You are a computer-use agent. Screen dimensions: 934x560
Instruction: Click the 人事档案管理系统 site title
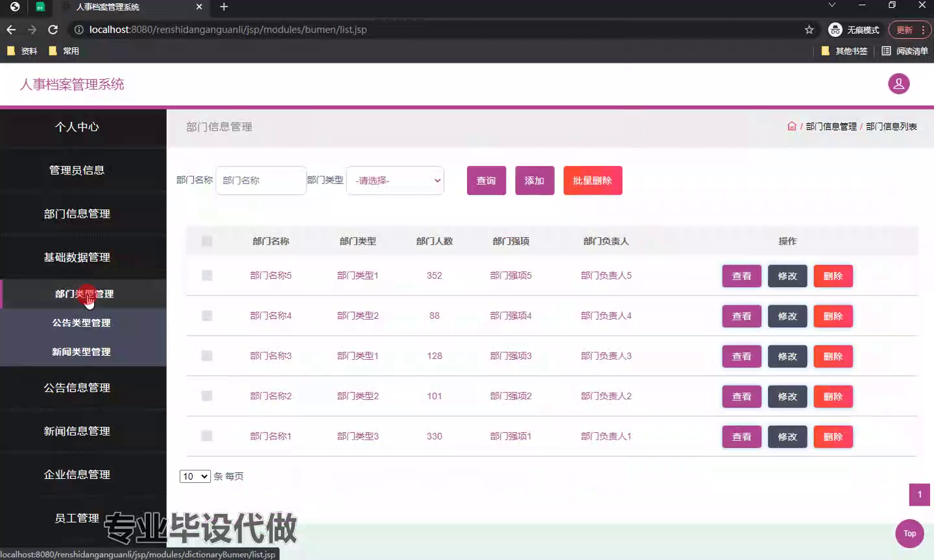[x=72, y=84]
